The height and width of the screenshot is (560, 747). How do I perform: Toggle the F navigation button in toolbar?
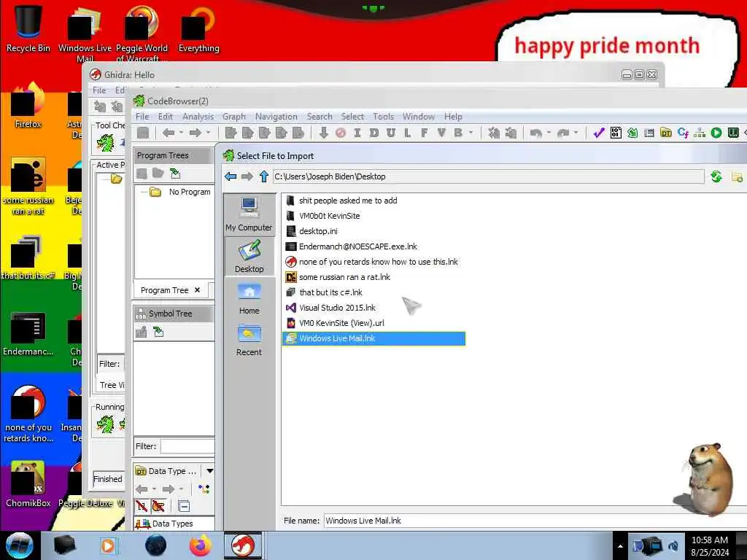(424, 133)
